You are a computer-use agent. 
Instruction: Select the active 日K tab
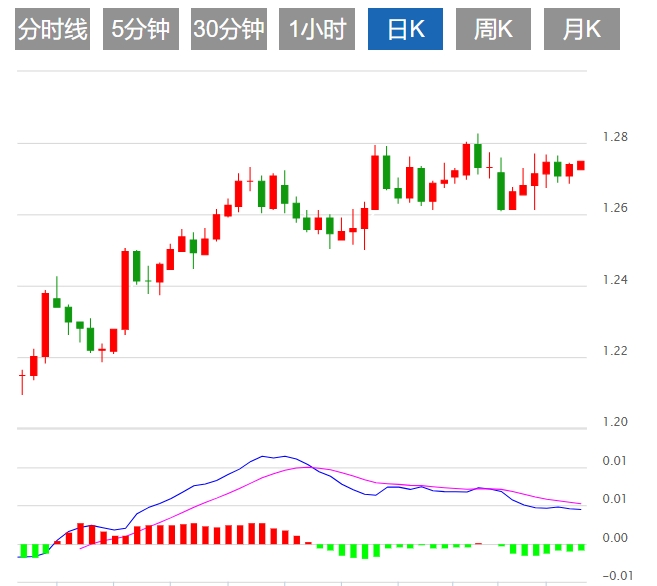pyautogui.click(x=405, y=30)
